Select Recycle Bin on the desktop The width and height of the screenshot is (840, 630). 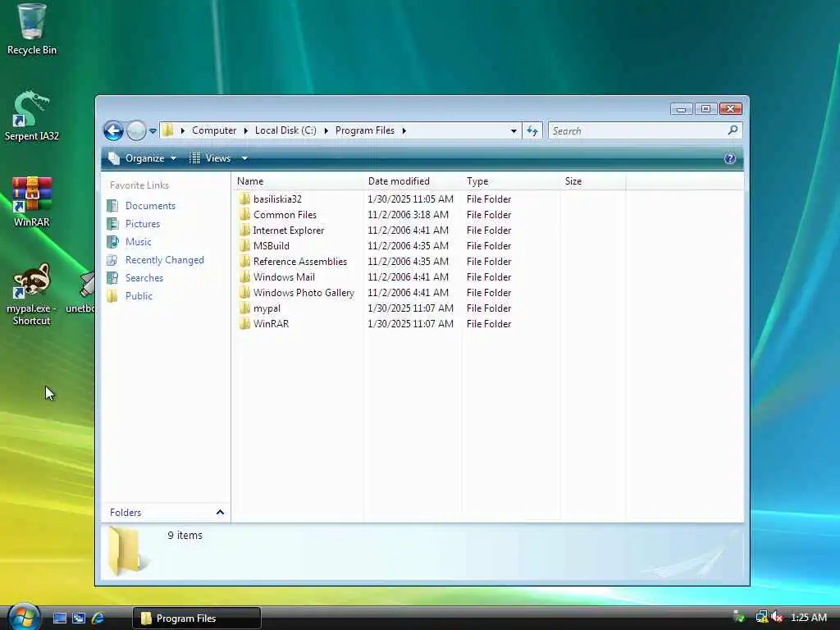(32, 30)
